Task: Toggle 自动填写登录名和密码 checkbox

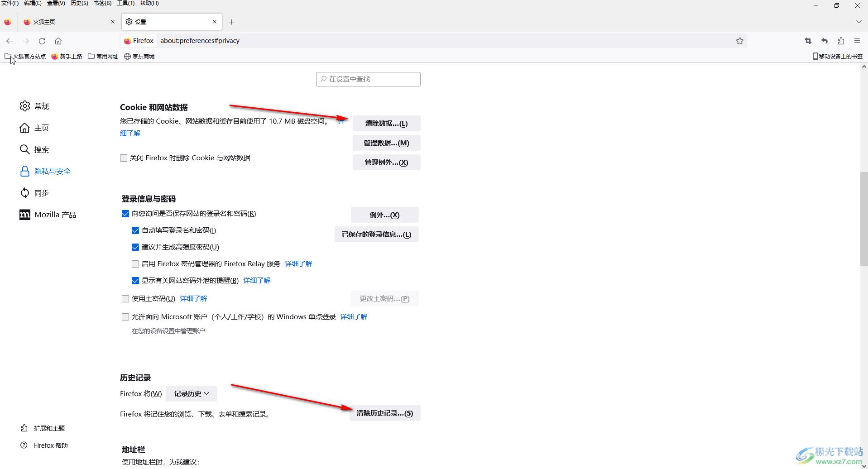Action: (x=135, y=230)
